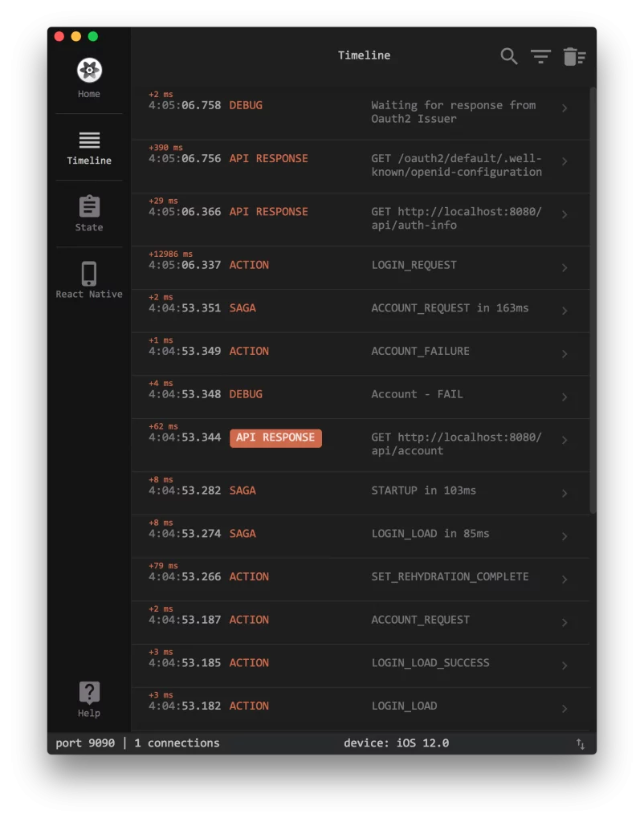Click DEBUG label at 4:05:06.758
This screenshot has height=822, width=644.
click(x=246, y=105)
